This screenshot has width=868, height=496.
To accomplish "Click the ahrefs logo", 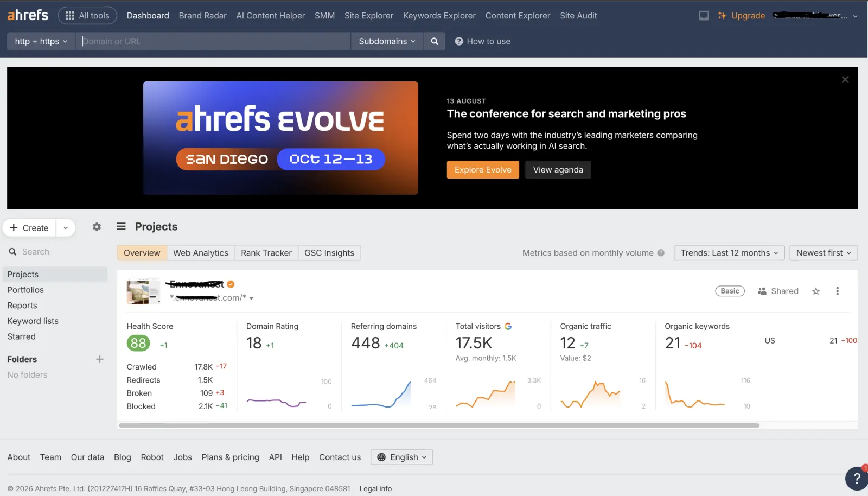I will point(28,15).
